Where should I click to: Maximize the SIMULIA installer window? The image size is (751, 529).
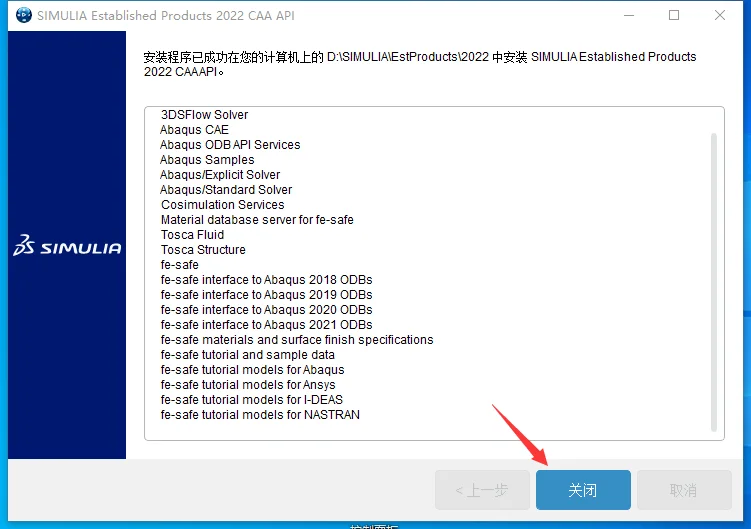tap(674, 15)
